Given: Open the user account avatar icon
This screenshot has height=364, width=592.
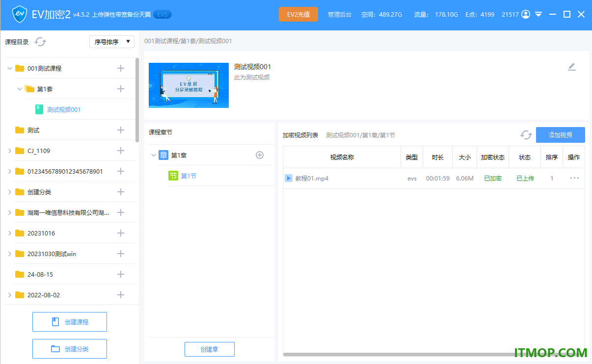Looking at the screenshot, I should 526,14.
